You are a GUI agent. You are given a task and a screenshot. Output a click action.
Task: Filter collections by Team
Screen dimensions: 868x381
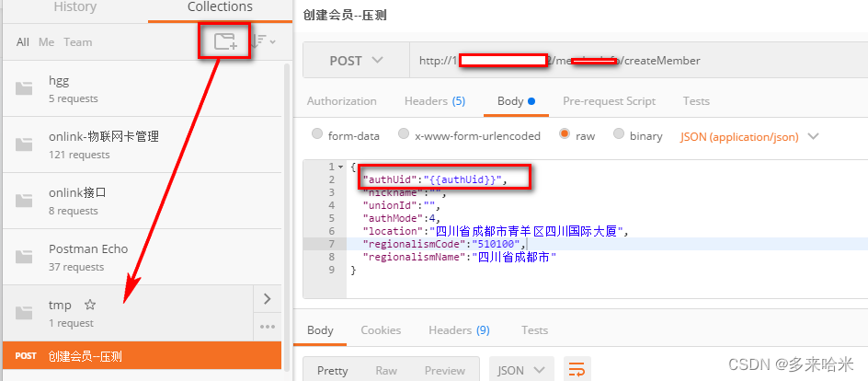pyautogui.click(x=77, y=42)
